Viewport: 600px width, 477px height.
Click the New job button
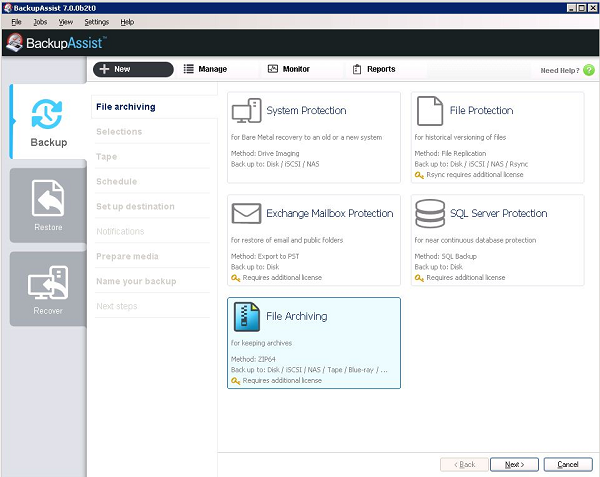[133, 69]
